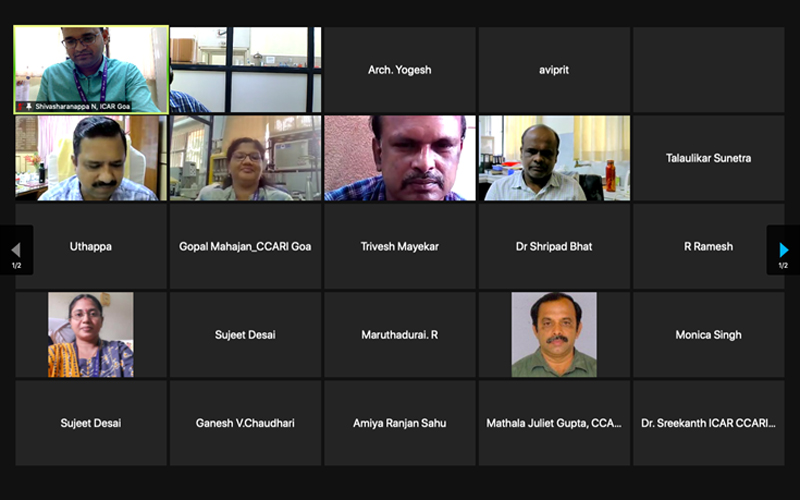Select Gopal Mahajan_CCARI Goa tile
Viewport: 800px width, 500px height.
click(245, 246)
